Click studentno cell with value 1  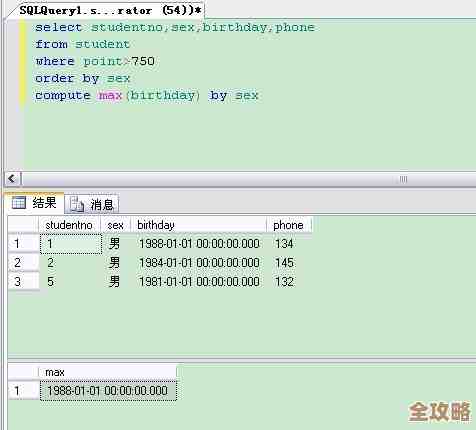click(x=71, y=244)
